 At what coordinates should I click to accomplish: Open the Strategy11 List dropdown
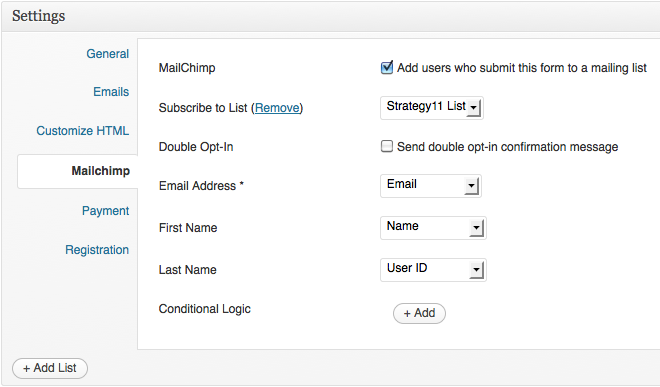431,108
